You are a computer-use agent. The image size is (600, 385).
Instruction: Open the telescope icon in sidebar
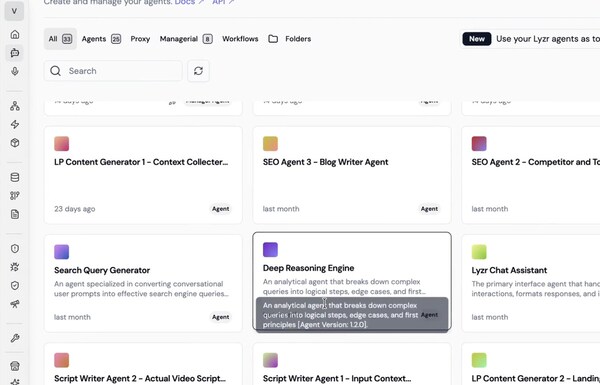(15, 304)
